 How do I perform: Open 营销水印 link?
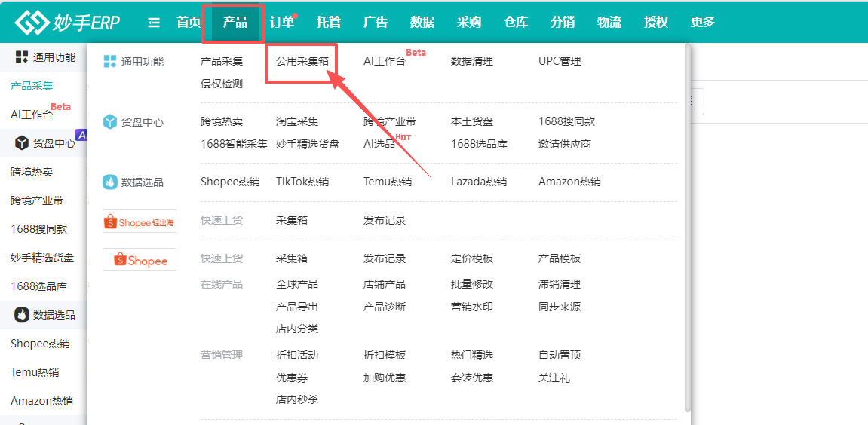pos(472,307)
